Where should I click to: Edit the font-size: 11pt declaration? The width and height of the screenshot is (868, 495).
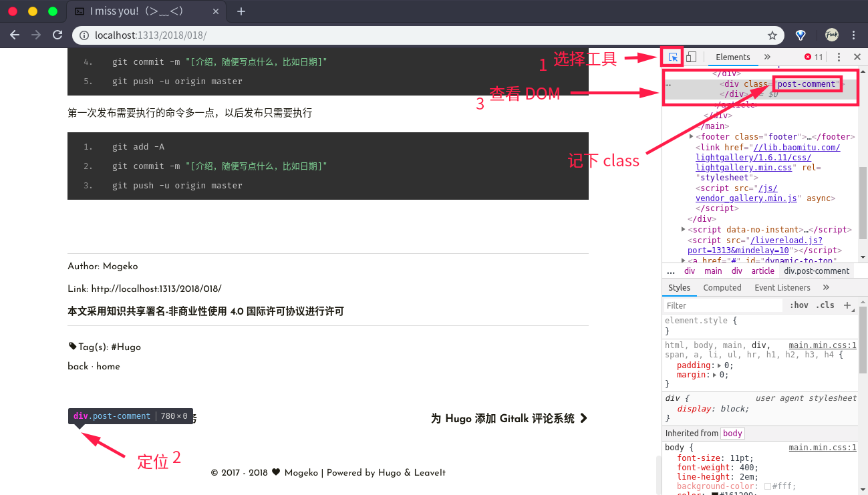715,458
